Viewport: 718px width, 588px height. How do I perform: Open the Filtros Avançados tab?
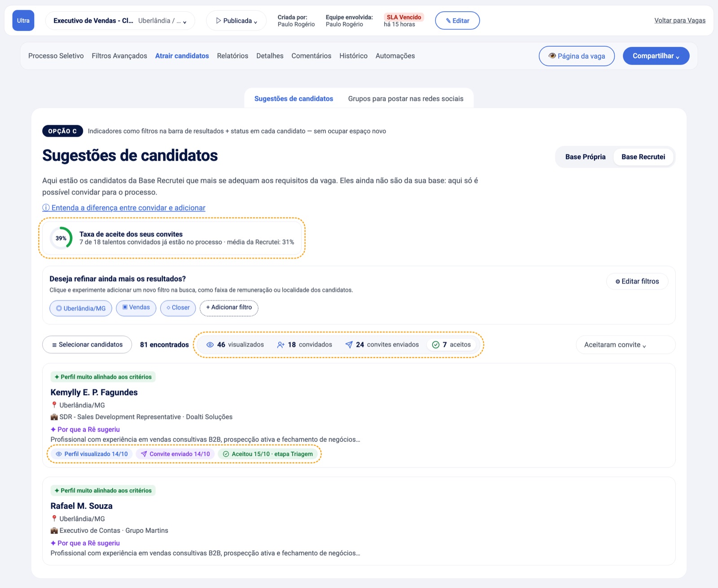click(x=119, y=56)
